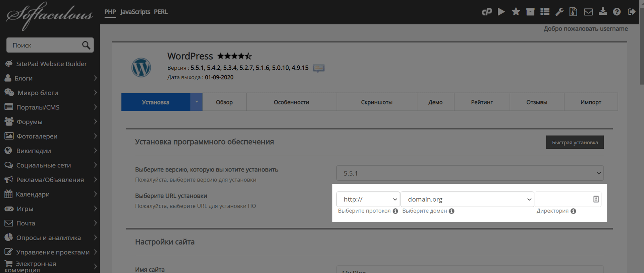Click the Реклама/Объявления megaphone icon
Viewport: 644px width, 273px height.
pos(9,180)
